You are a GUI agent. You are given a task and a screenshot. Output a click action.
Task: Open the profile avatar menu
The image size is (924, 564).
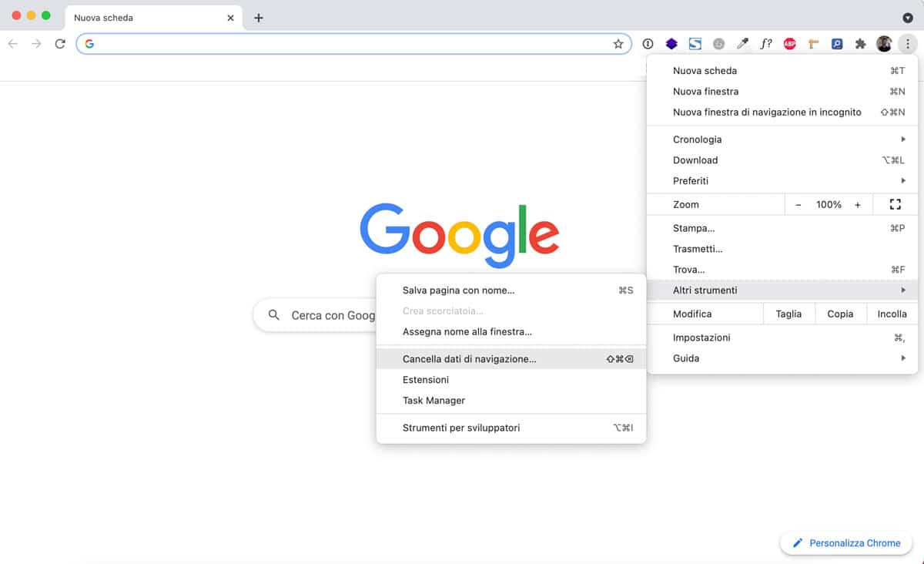[x=884, y=44]
